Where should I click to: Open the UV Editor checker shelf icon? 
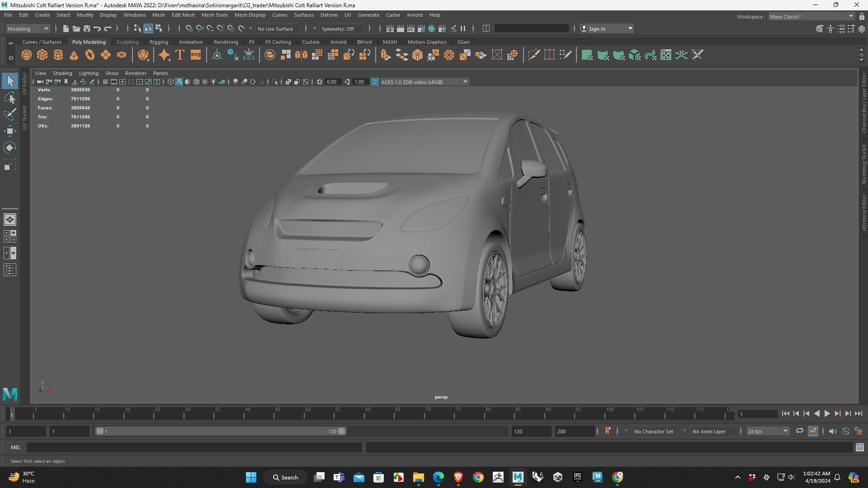tap(666, 55)
